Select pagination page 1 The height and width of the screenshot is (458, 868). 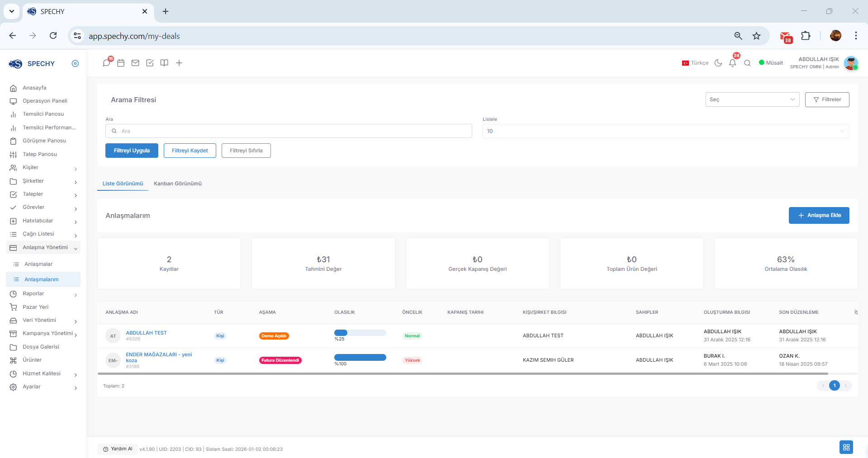tap(834, 386)
